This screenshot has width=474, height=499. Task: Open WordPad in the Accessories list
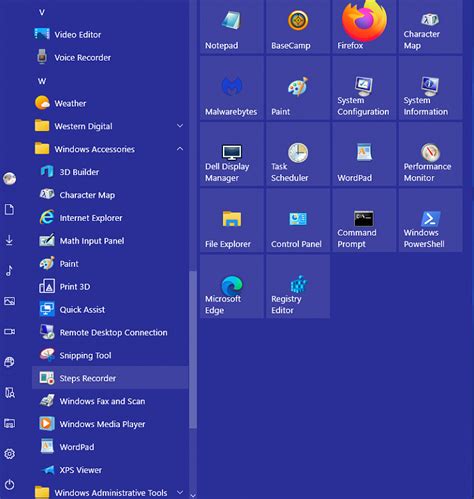[110, 447]
